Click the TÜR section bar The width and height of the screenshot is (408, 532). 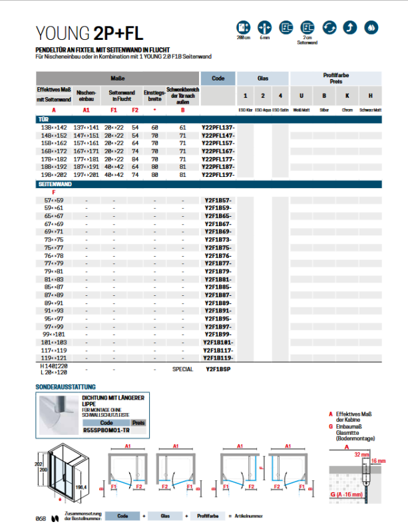209,120
